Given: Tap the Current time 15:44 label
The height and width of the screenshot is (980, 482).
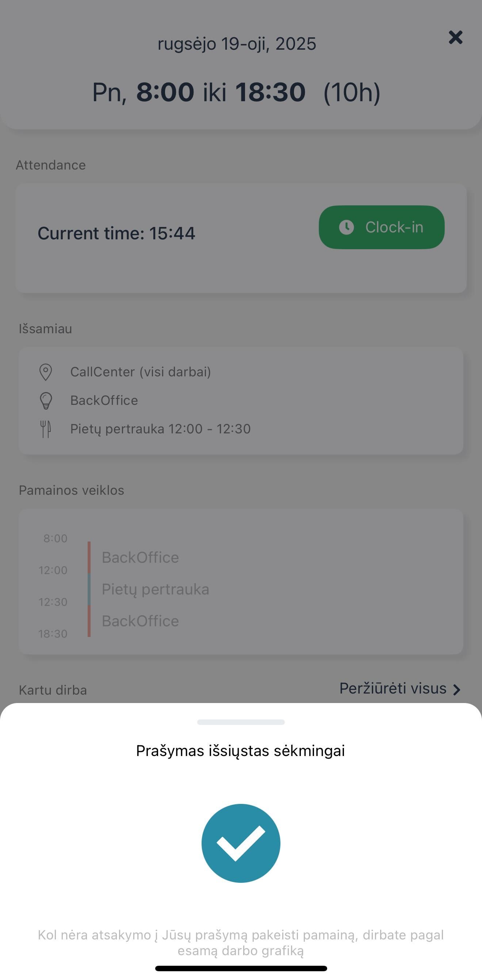Looking at the screenshot, I should click(x=116, y=233).
